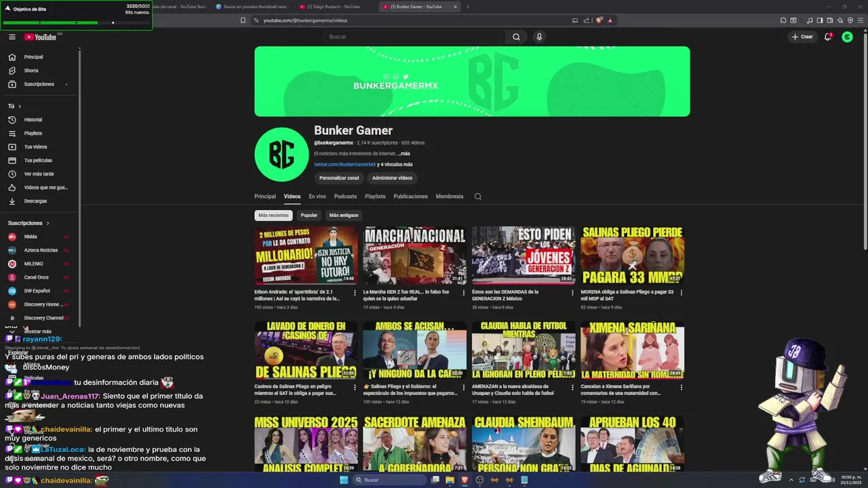Open Task View in taskbar
This screenshot has width=868, height=488.
tap(435, 480)
